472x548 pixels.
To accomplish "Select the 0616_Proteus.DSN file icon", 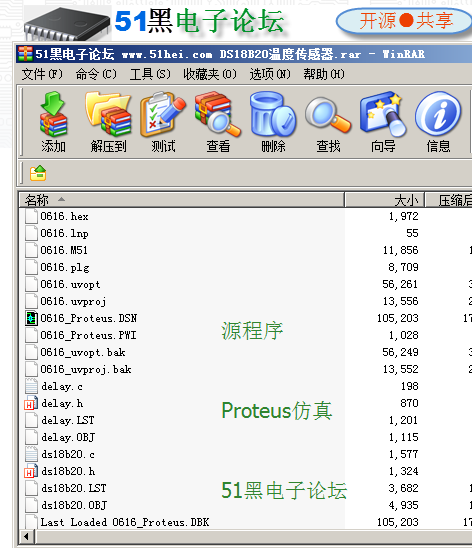I will (31, 318).
